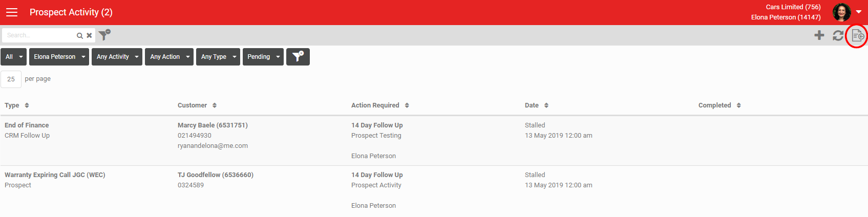Click the circled report document icon

pyautogui.click(x=858, y=36)
